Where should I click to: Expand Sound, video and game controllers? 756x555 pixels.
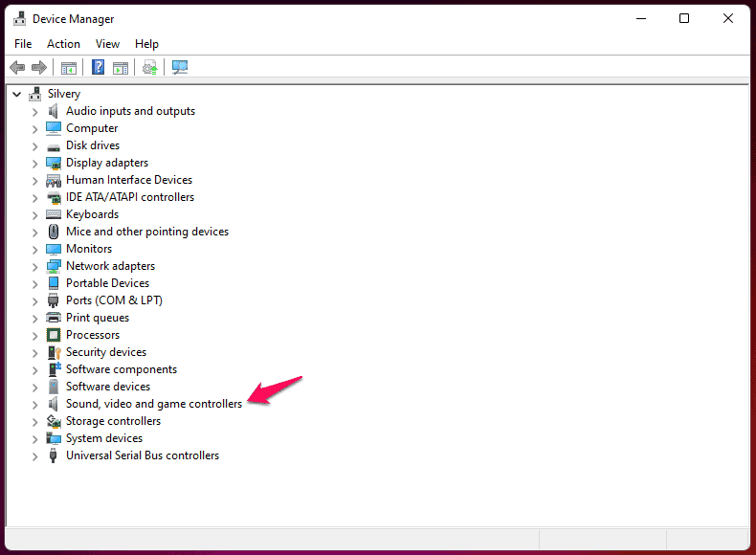34,404
